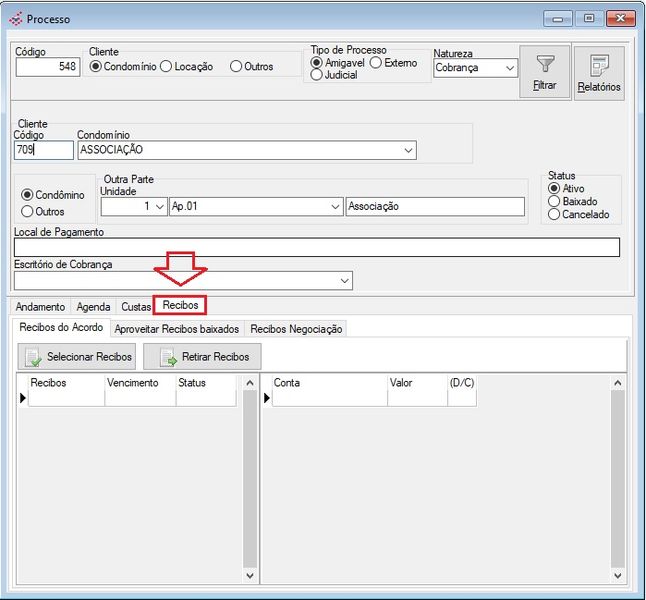
Task: Choose Judicial process type
Action: click(317, 75)
